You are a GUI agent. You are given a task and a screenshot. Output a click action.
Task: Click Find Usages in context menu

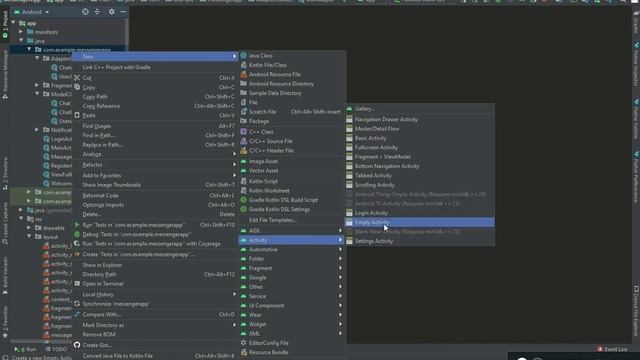click(155, 126)
